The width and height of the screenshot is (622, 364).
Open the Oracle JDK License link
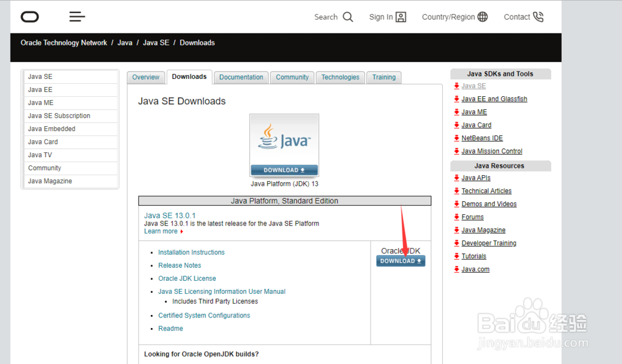click(187, 278)
